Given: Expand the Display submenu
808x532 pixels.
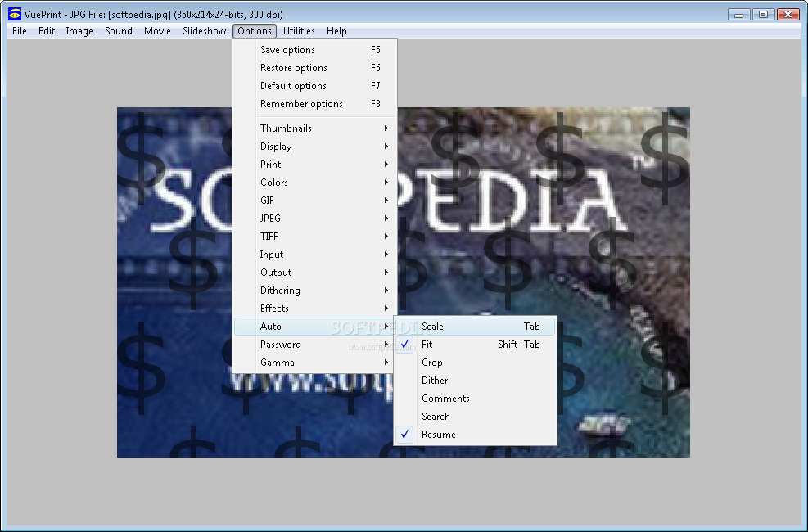Looking at the screenshot, I should (315, 147).
